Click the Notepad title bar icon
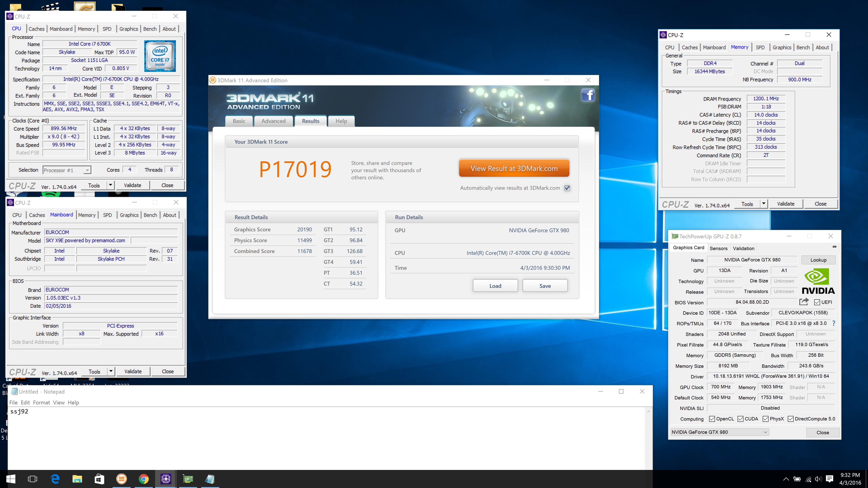The image size is (868, 488). pyautogui.click(x=14, y=391)
